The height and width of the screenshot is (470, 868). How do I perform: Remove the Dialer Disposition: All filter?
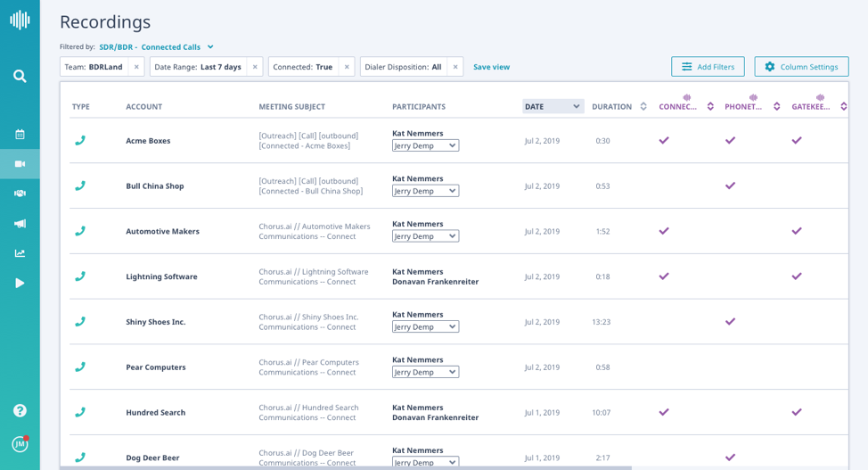click(455, 67)
